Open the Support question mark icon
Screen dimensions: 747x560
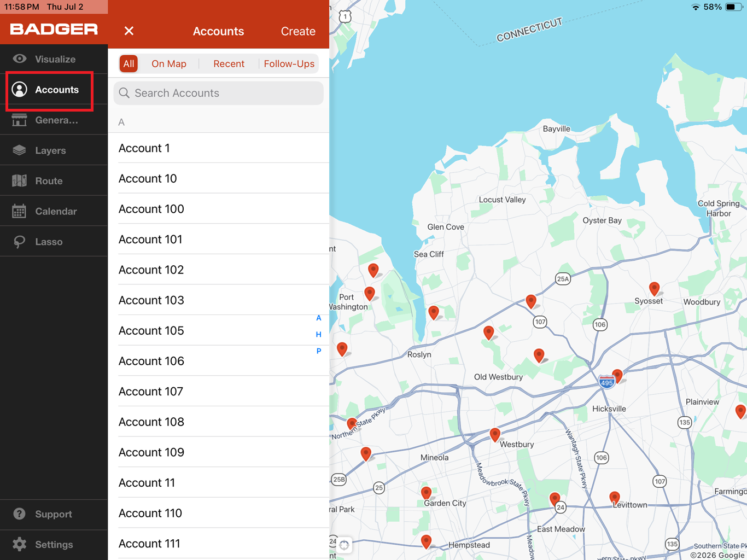coord(20,514)
